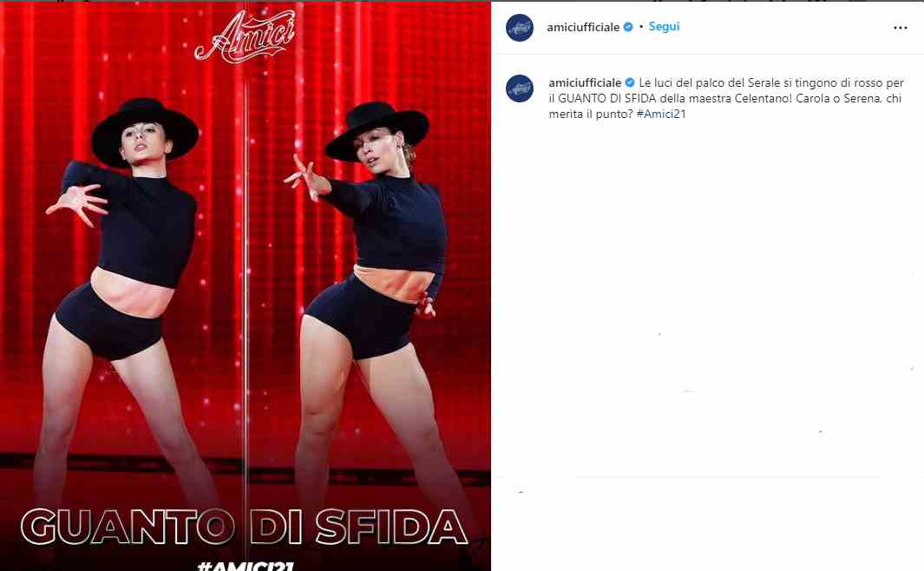Click the #AMICI21 text at image bottom
The height and width of the screenshot is (571, 924).
(x=246, y=566)
